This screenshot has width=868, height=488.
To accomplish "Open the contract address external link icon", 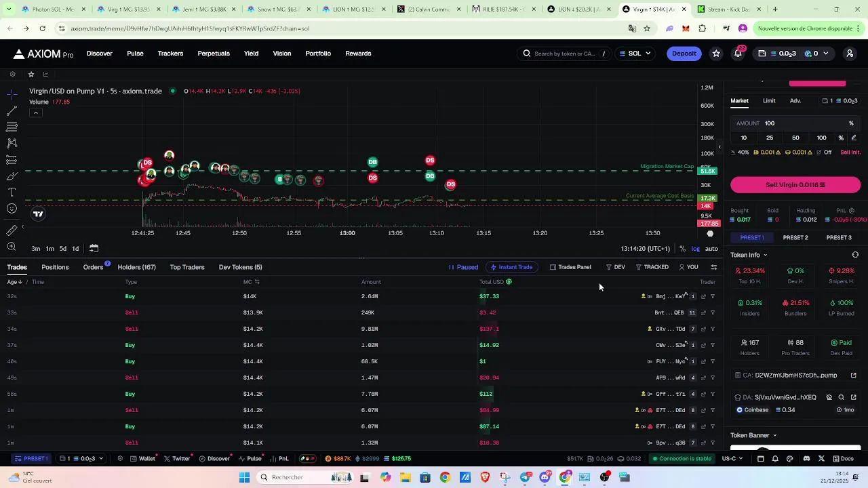I will [854, 375].
